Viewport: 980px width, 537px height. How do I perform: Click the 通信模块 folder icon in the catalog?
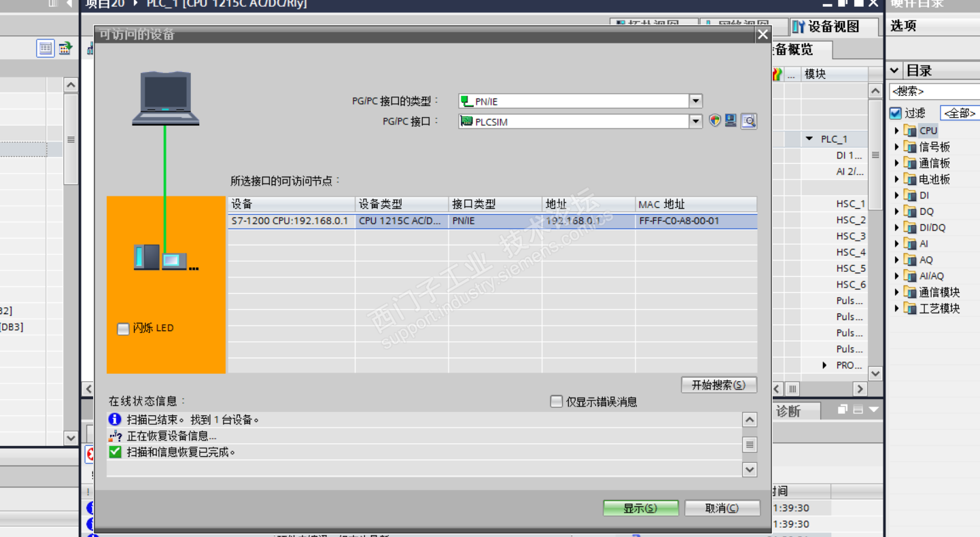pos(910,292)
